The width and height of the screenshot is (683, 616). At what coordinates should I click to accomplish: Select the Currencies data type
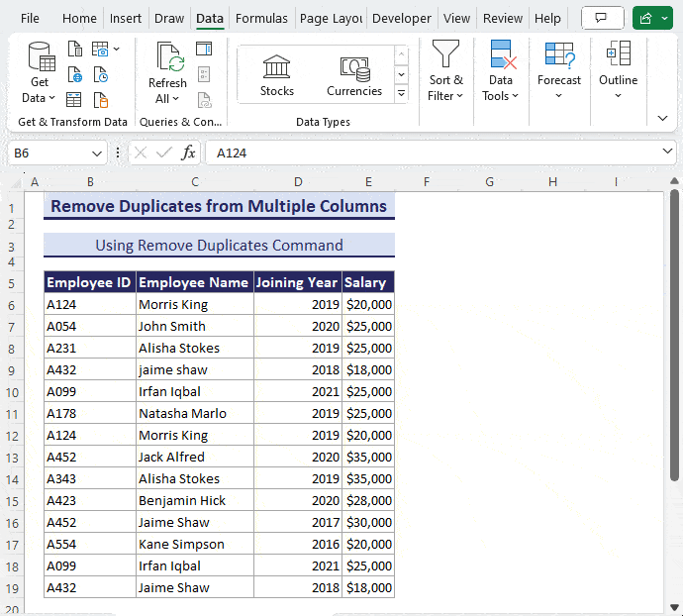[x=354, y=76]
